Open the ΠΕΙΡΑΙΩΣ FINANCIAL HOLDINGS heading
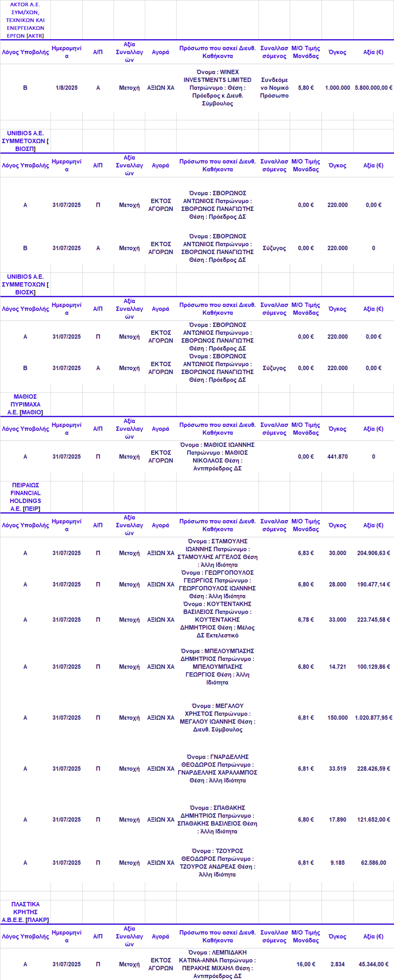Image resolution: width=394 pixels, height=980 pixels. click(x=25, y=497)
